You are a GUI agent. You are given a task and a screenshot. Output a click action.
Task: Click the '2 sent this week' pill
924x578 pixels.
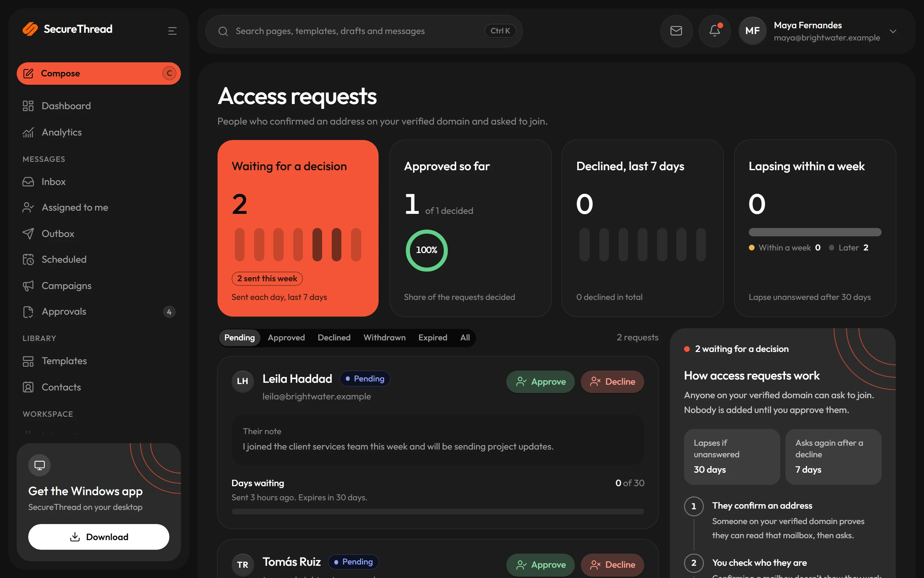coord(267,279)
